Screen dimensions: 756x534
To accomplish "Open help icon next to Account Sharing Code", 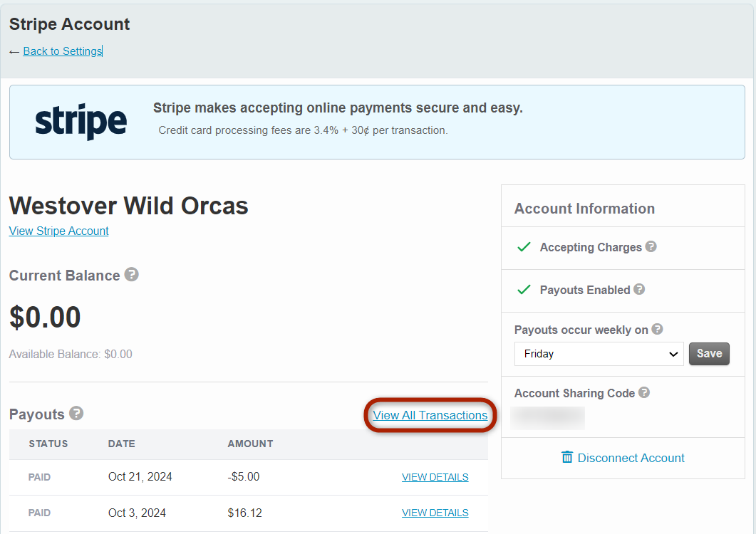I will coord(644,392).
